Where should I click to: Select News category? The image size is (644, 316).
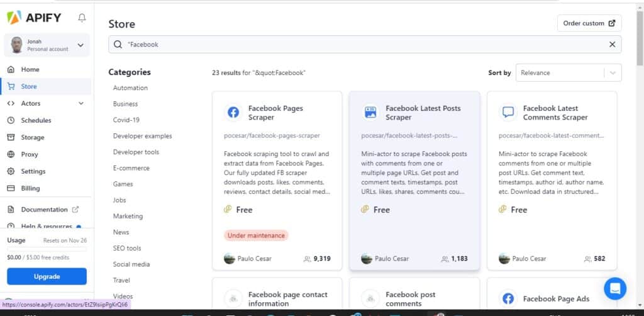pos(121,232)
